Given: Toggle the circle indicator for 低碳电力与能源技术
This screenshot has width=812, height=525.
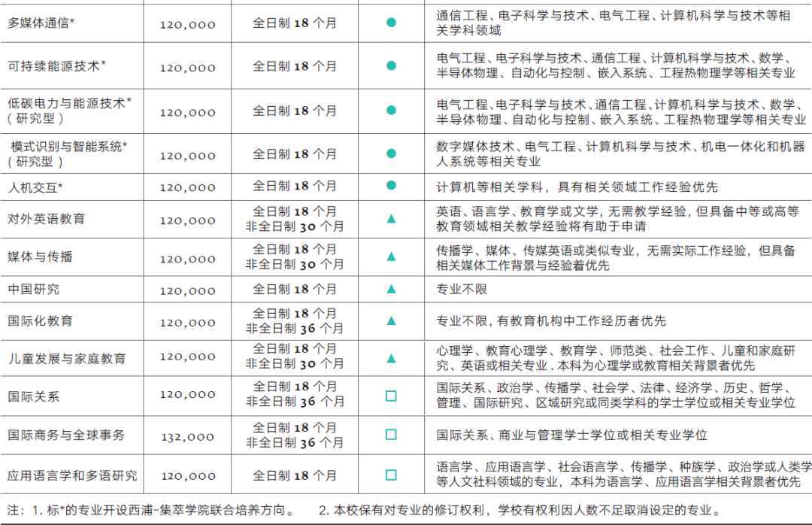Looking at the screenshot, I should (x=392, y=109).
